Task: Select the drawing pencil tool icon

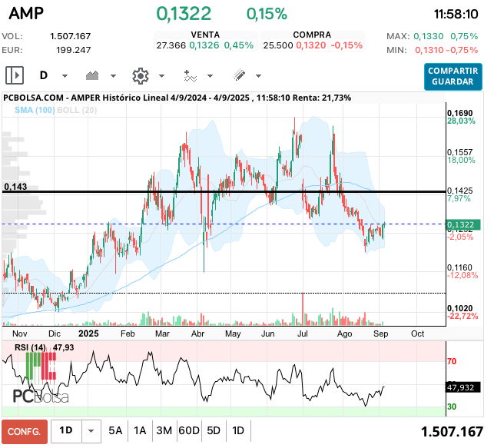Action: point(239,75)
